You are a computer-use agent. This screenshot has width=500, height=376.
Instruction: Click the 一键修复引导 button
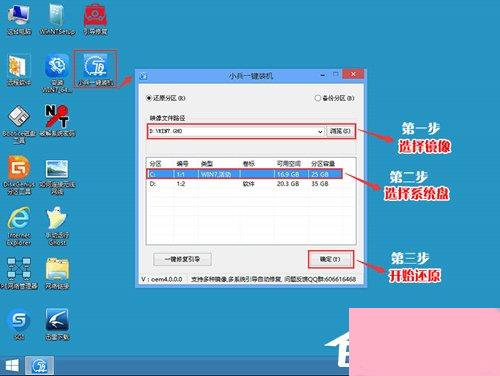182,259
